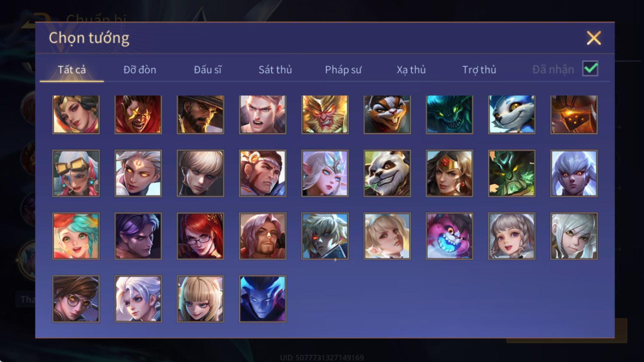The width and height of the screenshot is (644, 362).
Task: Open the Đấu sĩ tab
Action: pyautogui.click(x=207, y=70)
